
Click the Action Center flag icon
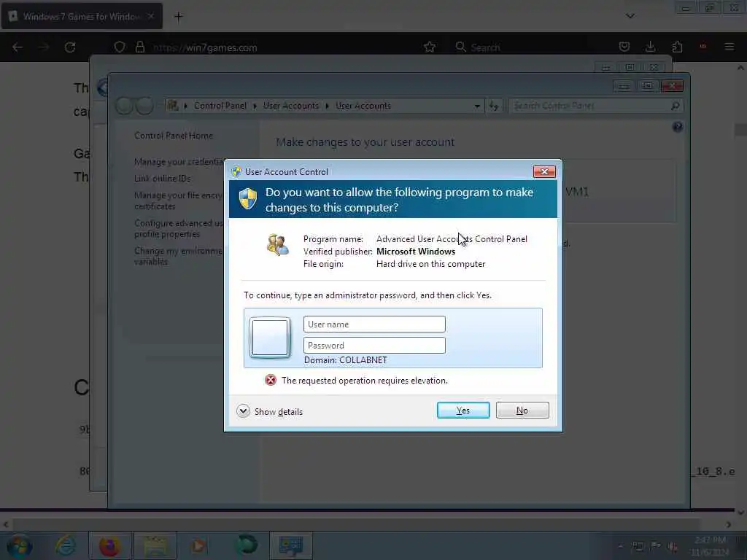coord(655,547)
